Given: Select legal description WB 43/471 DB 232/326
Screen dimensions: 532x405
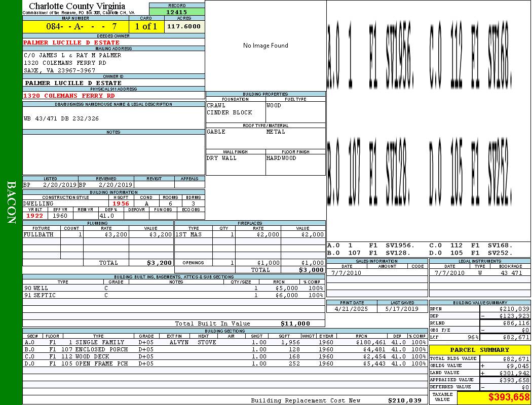Looking at the screenshot, I should [x=61, y=118].
